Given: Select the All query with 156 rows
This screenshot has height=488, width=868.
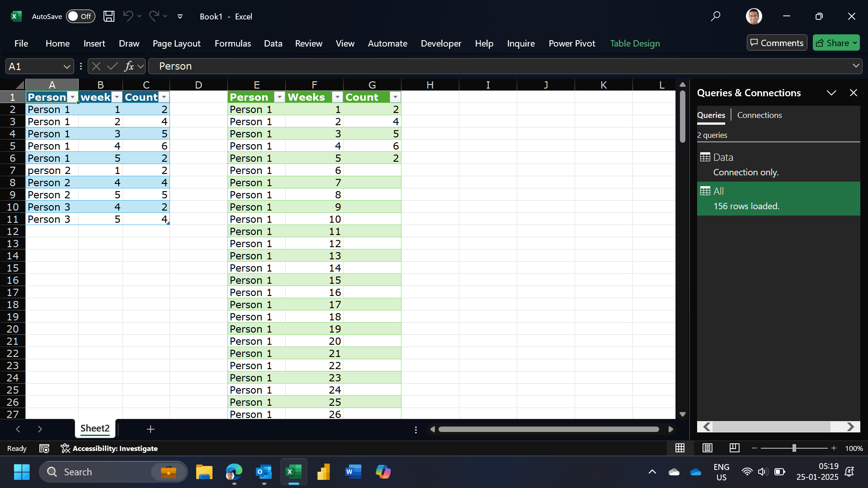Looking at the screenshot, I should click(778, 198).
